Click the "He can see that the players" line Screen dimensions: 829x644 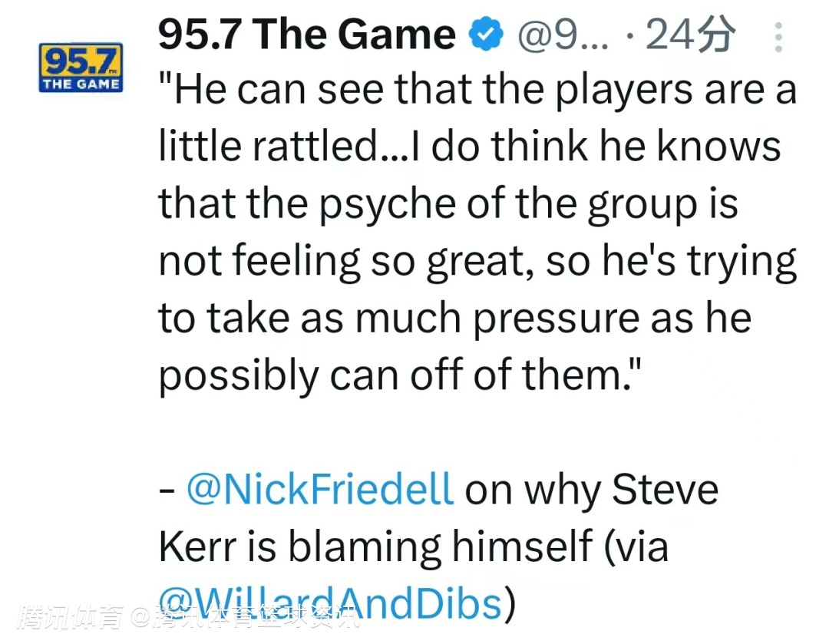477,91
